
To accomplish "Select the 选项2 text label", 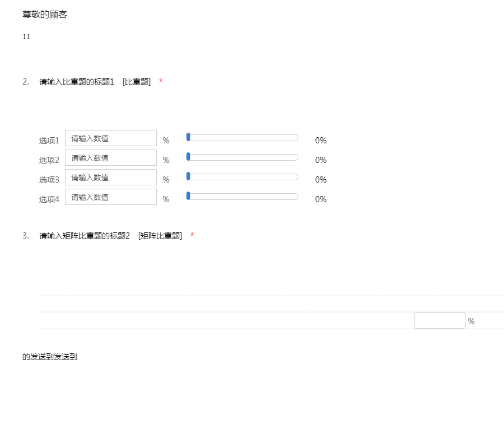I will tap(49, 160).
